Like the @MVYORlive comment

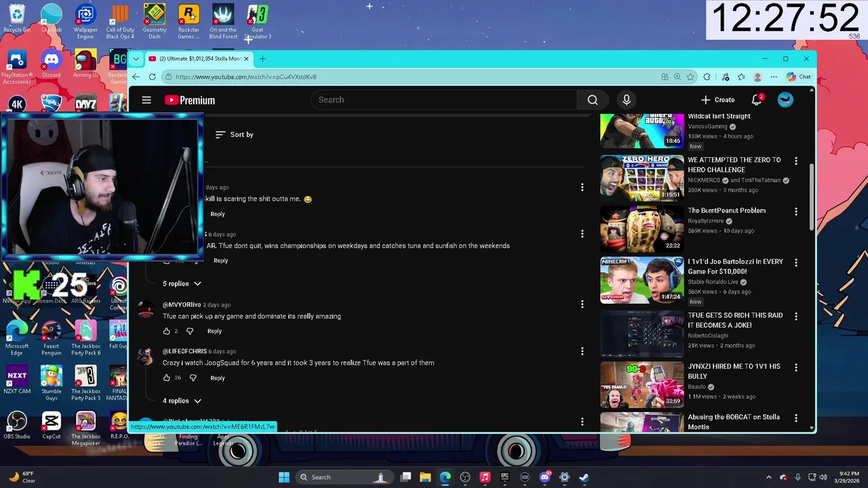(167, 331)
